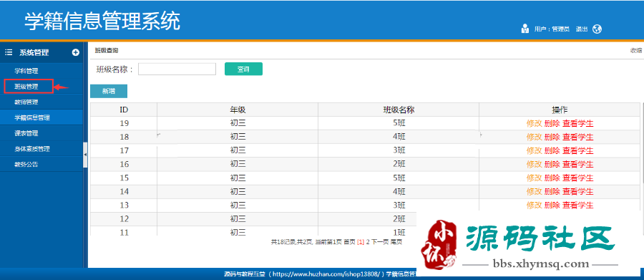Click 2班 in row ID 12
The width and height of the screenshot is (644, 280).
pyautogui.click(x=399, y=218)
